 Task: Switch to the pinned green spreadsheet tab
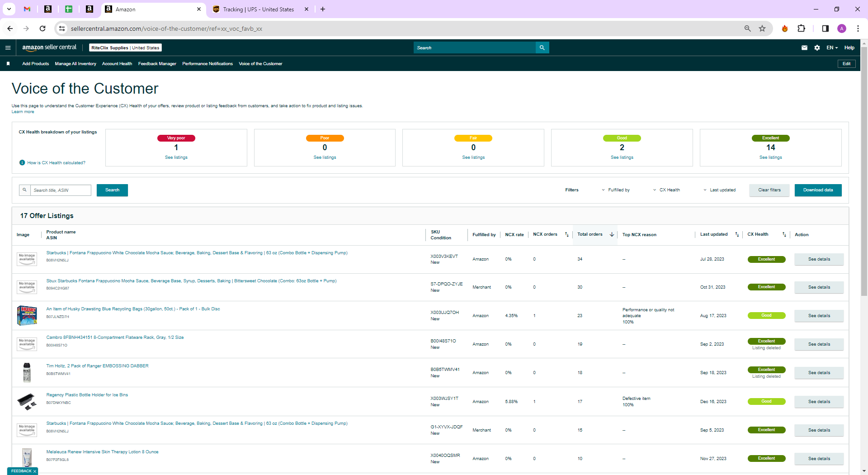tap(69, 9)
